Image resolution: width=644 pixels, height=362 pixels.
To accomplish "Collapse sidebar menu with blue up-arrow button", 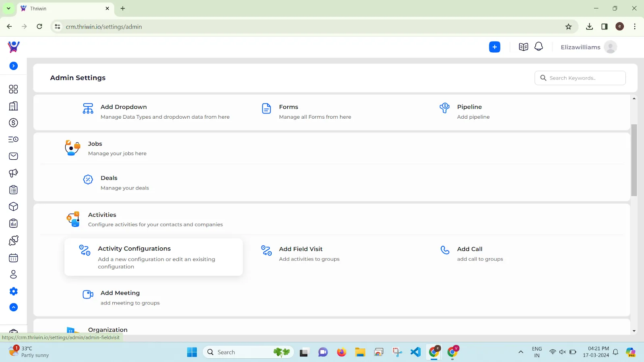I will (x=14, y=307).
